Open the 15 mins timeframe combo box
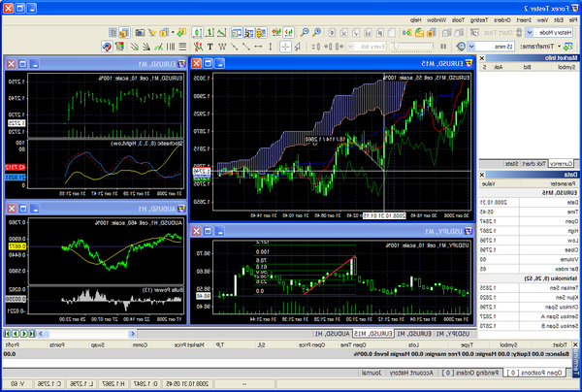Screen dimensions: 582x392 click(x=491, y=47)
